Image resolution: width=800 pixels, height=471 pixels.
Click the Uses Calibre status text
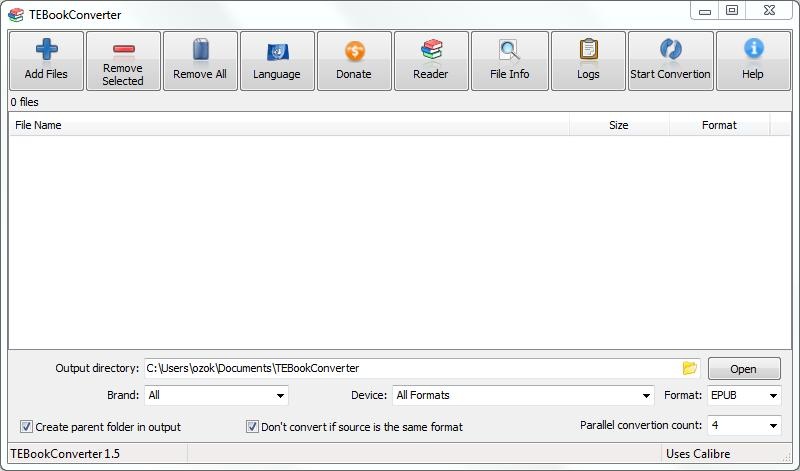tap(698, 454)
